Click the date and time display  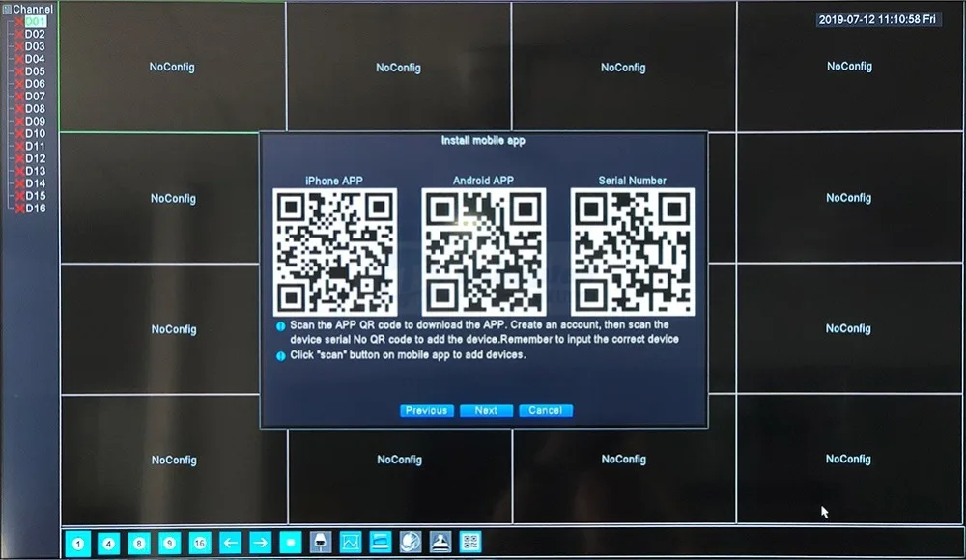[877, 19]
